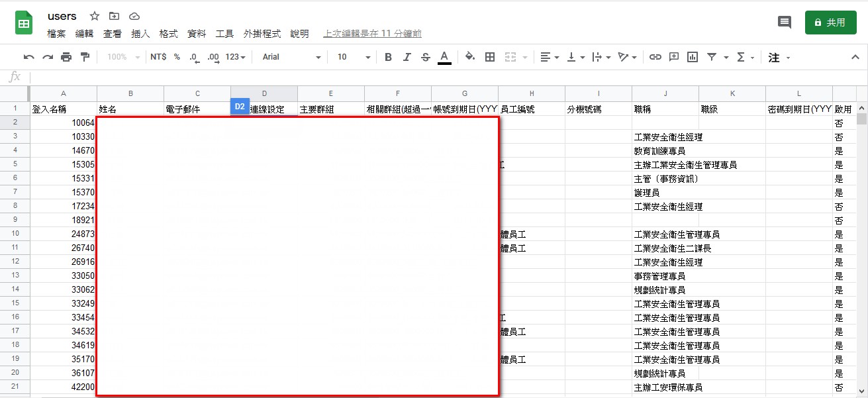Open the 插入 menu

pos(141,34)
